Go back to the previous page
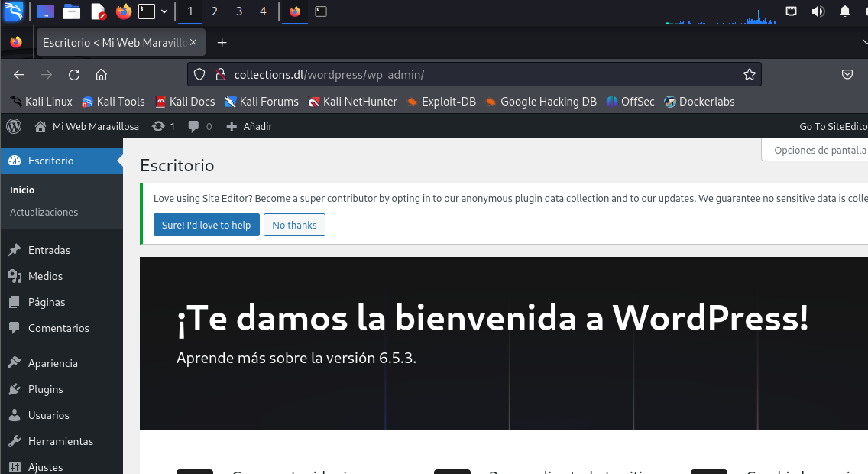Viewport: 868px width, 474px height. [x=19, y=75]
